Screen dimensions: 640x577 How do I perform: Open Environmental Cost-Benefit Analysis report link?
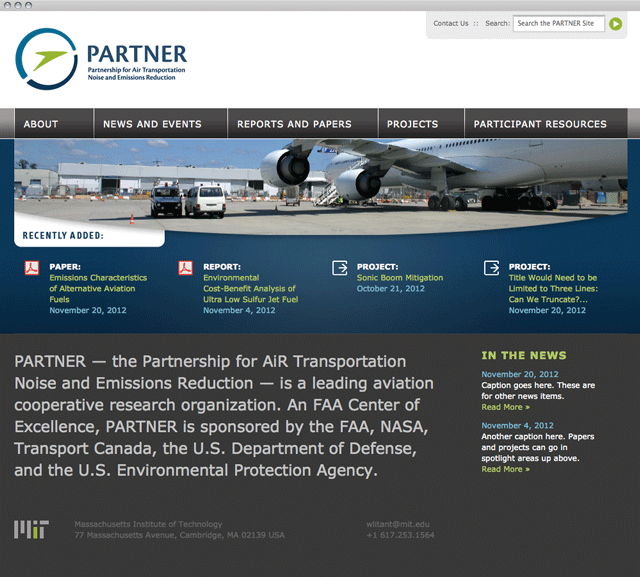(251, 288)
